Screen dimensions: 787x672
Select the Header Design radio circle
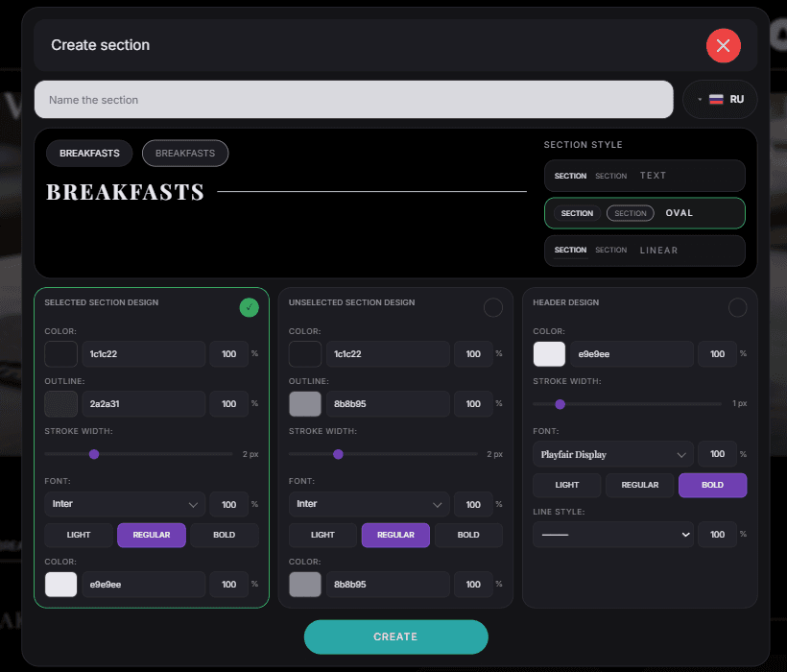pyautogui.click(x=737, y=307)
